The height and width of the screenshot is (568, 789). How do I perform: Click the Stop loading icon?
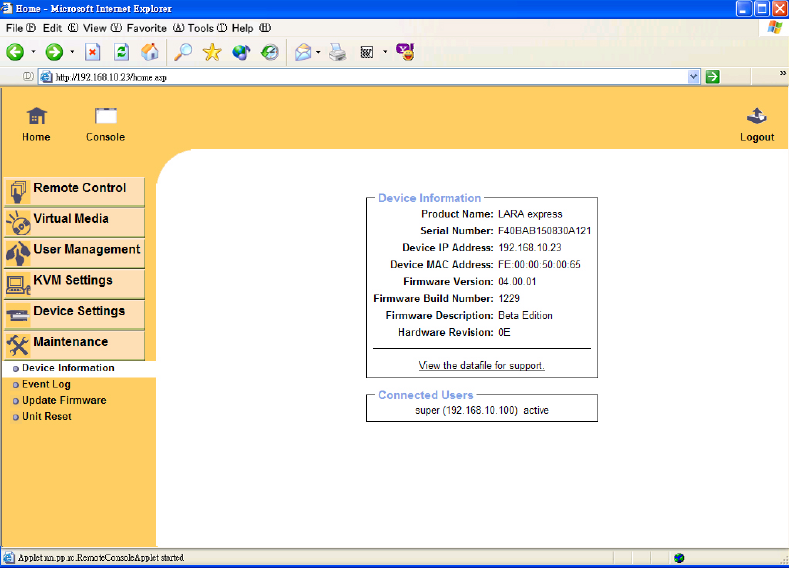[93, 52]
